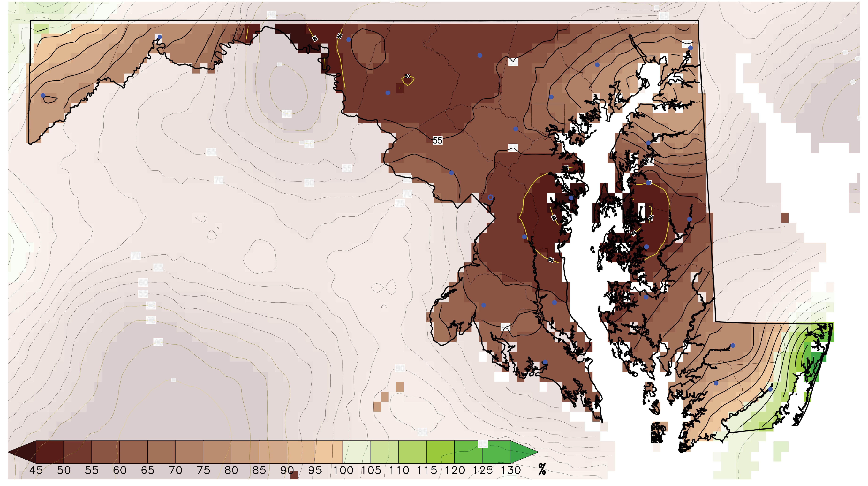Click the "105" legend tick label

coord(371,470)
